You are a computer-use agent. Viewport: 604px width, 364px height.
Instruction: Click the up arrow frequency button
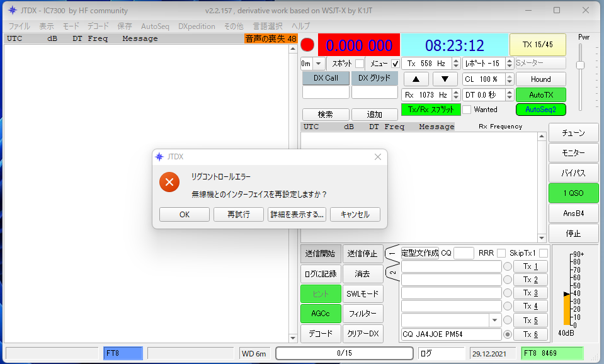coord(416,79)
